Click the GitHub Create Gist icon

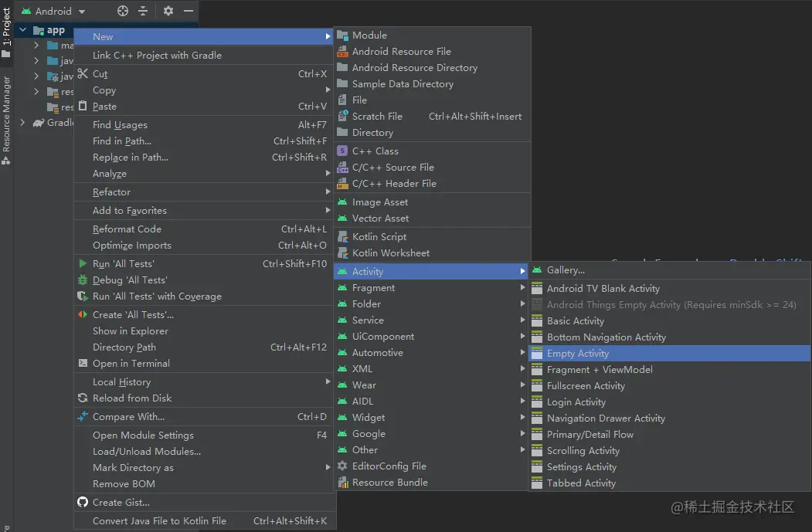tap(83, 502)
